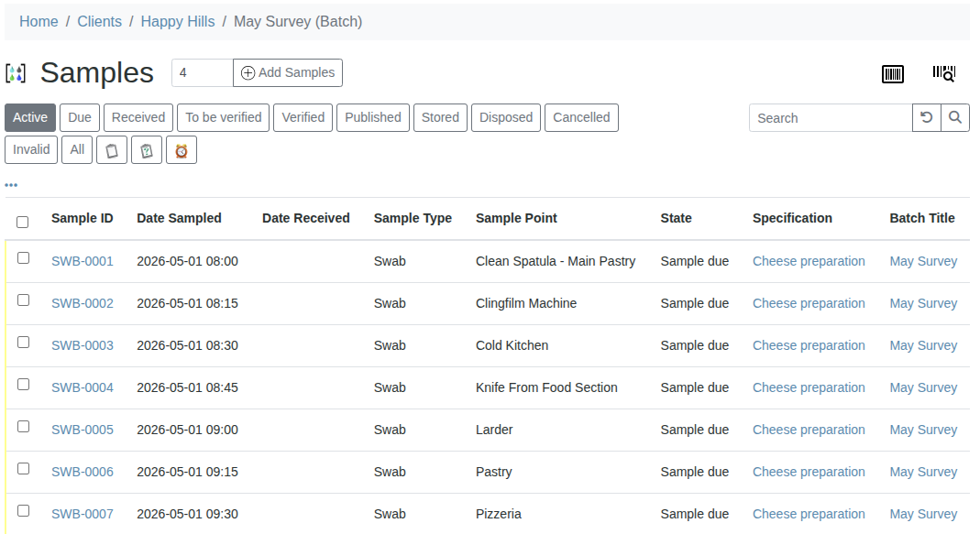This screenshot has width=980, height=534.
Task: Toggle the select-all checkbox in table header
Action: 23,222
